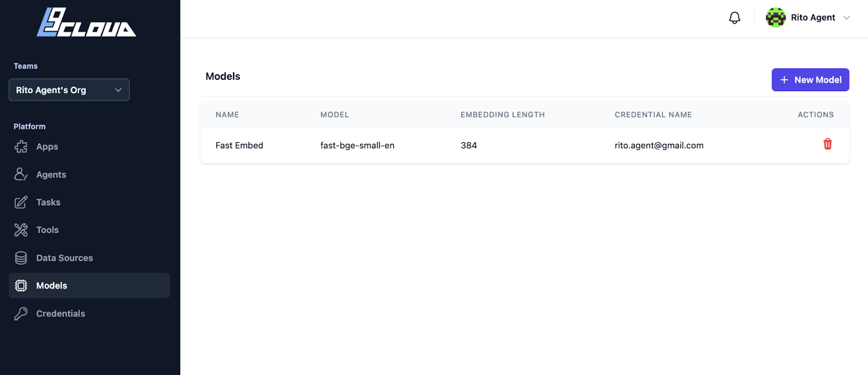The width and height of the screenshot is (868, 375).
Task: Expand the user menu chevron beside Rito Agent
Action: point(846,18)
